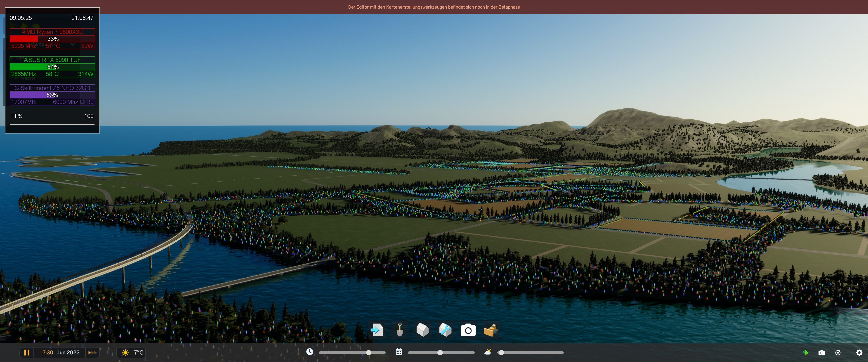The width and height of the screenshot is (868, 362).
Task: Click the beta phase editor notice banner
Action: coord(434,7)
